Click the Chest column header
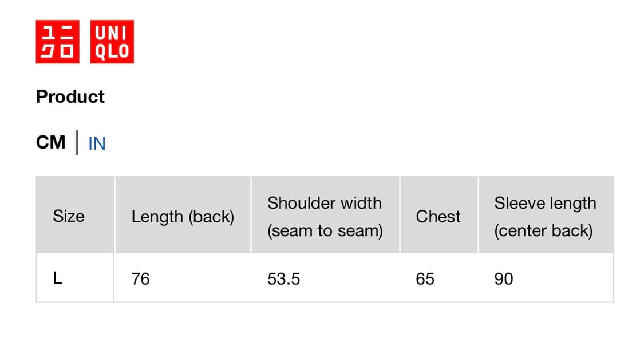The width and height of the screenshot is (644, 339). click(x=438, y=217)
